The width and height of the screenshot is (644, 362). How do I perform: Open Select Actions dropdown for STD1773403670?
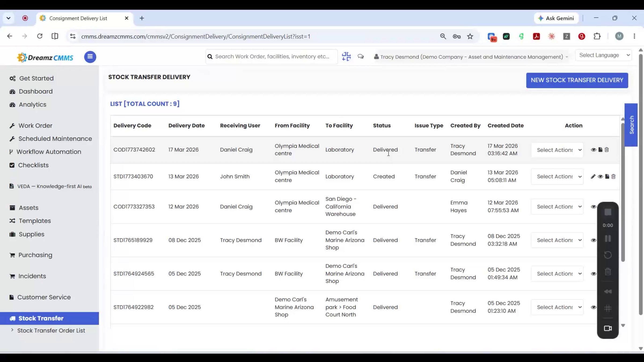[557, 176]
